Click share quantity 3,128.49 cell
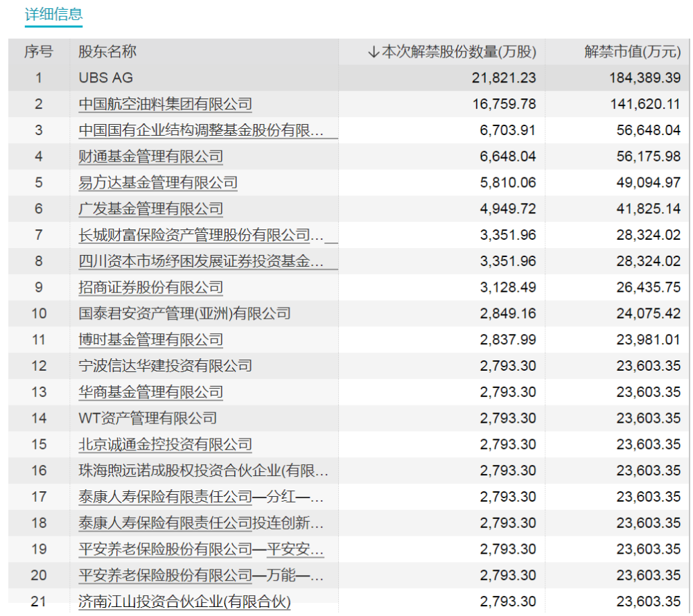 pos(508,288)
